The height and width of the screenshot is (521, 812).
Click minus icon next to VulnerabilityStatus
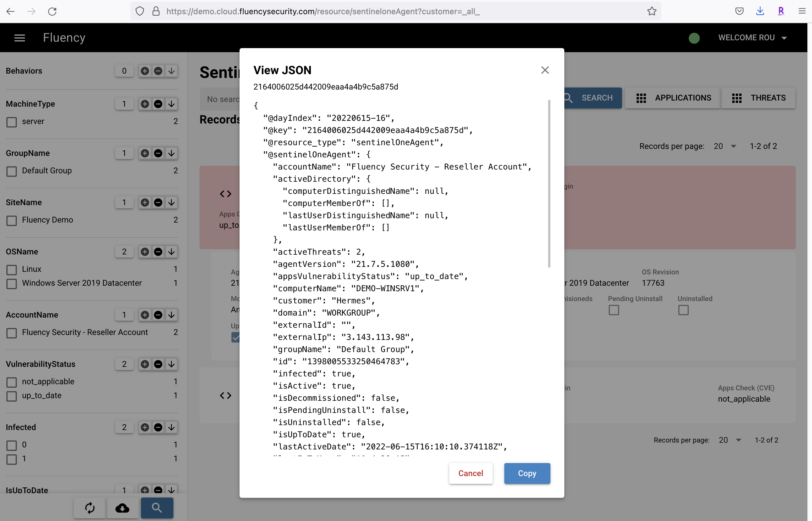158,364
